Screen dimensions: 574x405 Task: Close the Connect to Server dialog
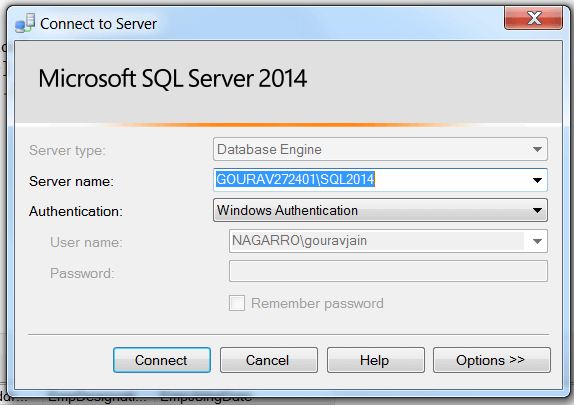pyautogui.click(x=534, y=18)
